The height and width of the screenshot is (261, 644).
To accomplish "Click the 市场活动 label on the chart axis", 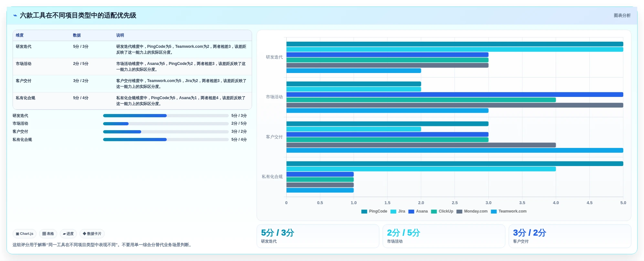I will (274, 97).
